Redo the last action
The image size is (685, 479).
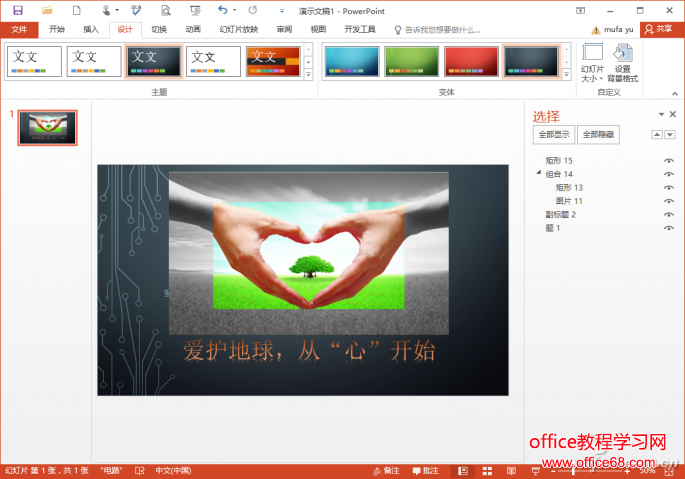point(253,10)
